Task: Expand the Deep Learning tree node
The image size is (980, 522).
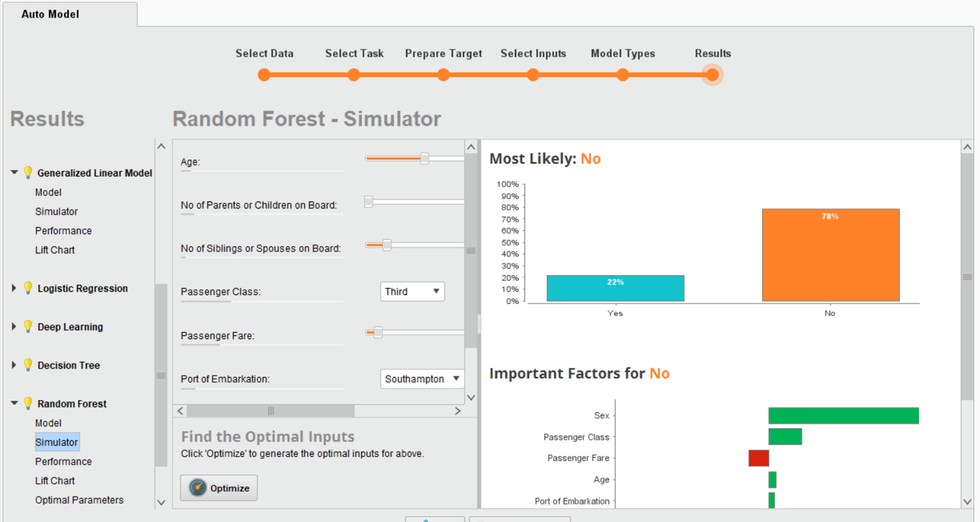Action: pos(14,326)
